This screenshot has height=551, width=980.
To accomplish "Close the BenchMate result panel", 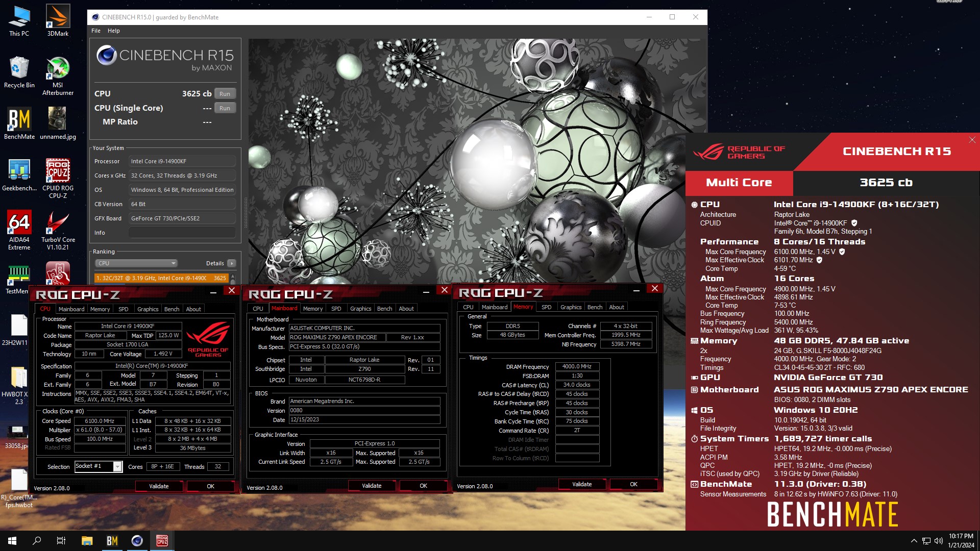I will (x=972, y=140).
